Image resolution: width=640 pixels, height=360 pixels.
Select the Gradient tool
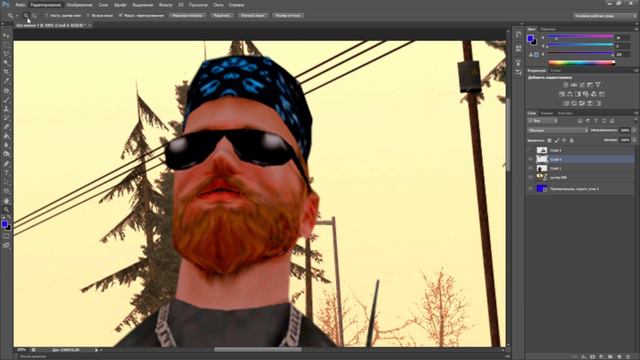coord(6,136)
